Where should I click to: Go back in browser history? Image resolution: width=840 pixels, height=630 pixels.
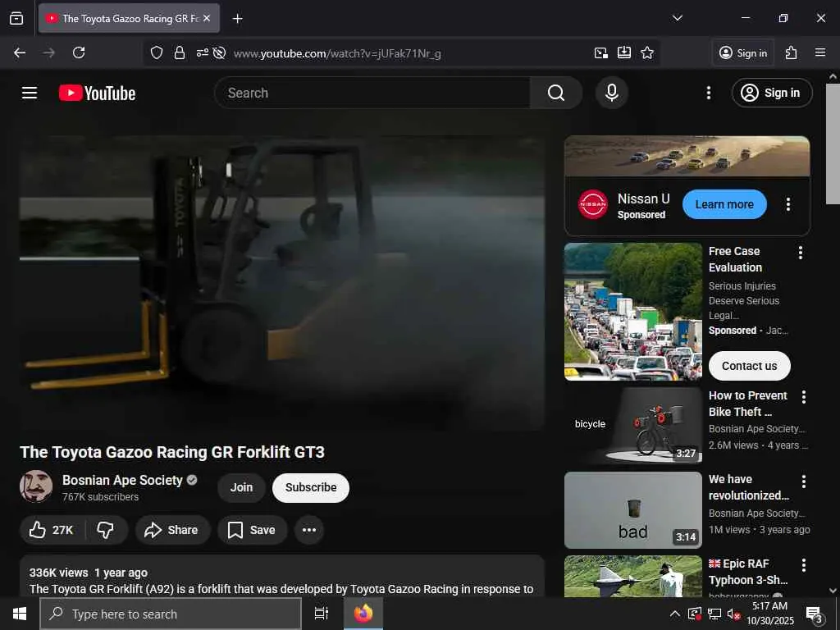(20, 52)
